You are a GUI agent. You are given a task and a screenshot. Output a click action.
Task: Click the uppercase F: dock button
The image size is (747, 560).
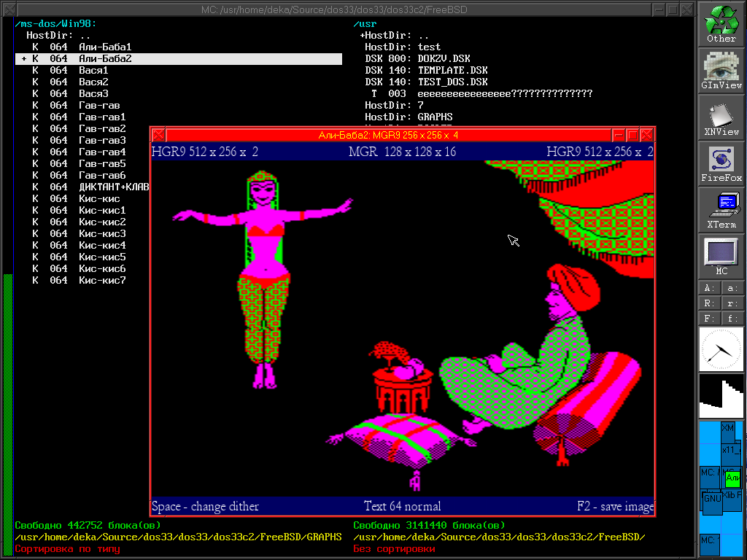(x=709, y=319)
